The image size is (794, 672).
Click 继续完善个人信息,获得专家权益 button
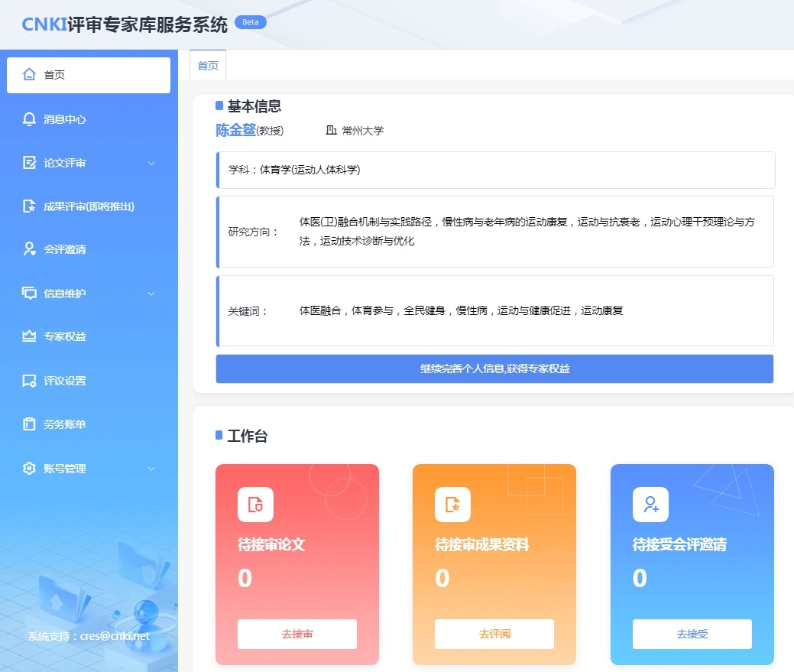[494, 368]
